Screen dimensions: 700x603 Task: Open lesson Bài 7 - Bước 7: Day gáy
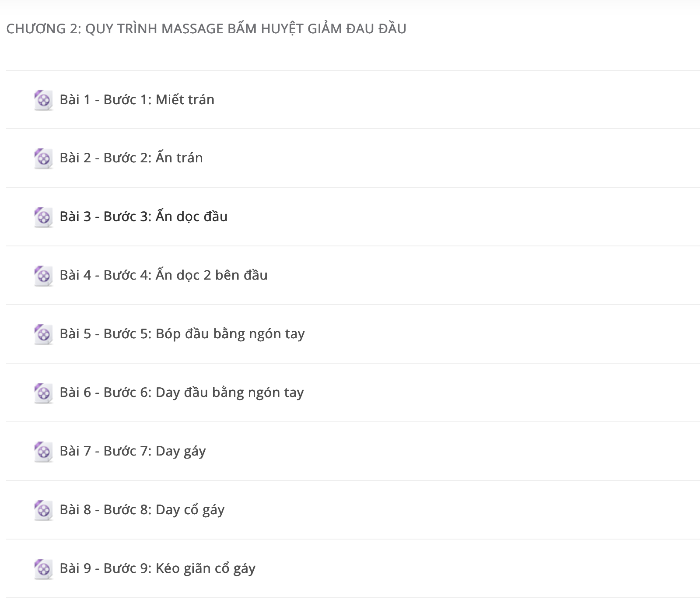click(x=133, y=451)
